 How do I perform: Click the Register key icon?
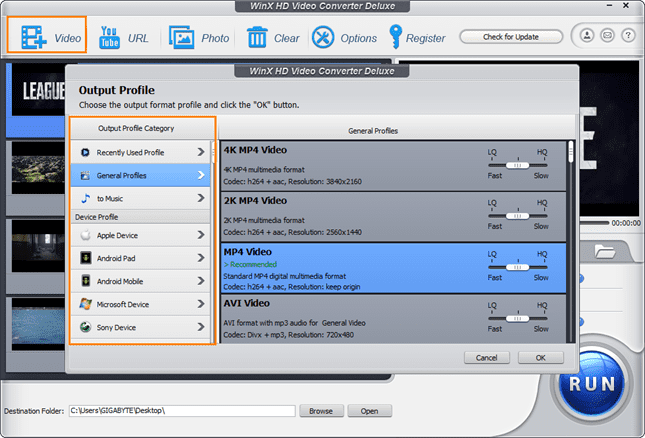pyautogui.click(x=395, y=37)
